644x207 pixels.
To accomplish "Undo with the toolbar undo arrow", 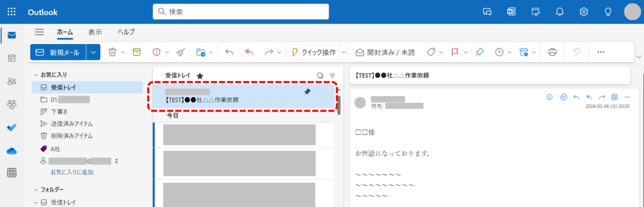I will point(577,52).
